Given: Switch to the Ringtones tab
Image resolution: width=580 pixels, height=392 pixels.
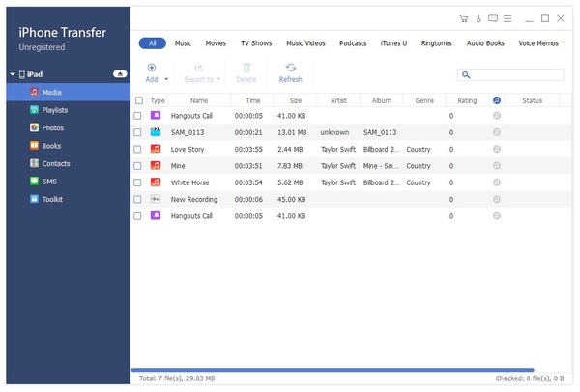Looking at the screenshot, I should tap(437, 43).
